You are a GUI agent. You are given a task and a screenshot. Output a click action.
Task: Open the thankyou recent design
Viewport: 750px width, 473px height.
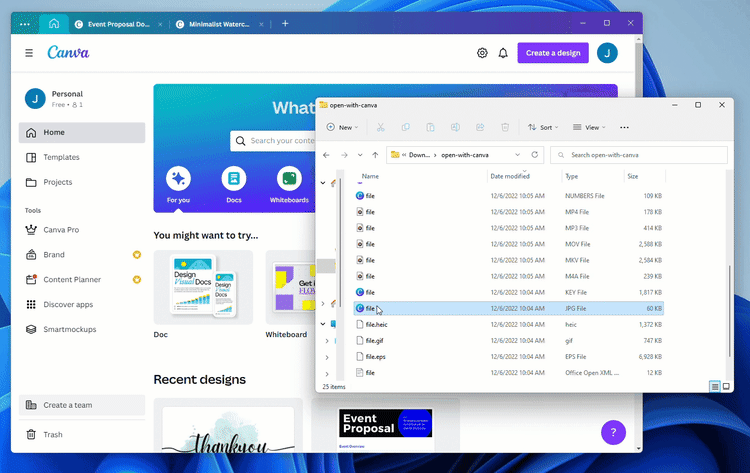[228, 427]
